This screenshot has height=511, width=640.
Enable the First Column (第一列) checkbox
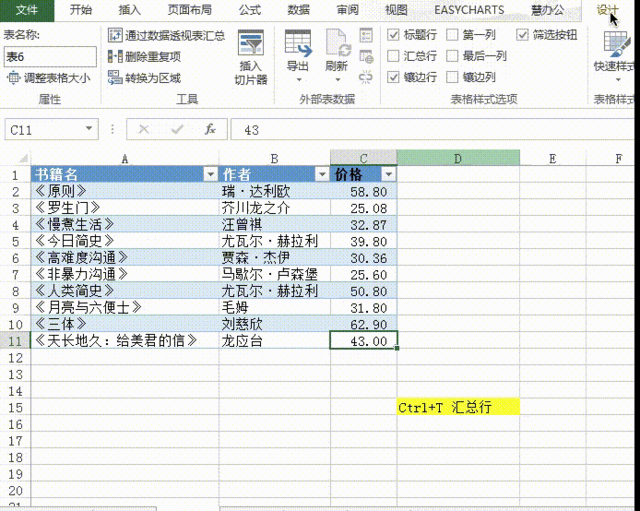452,35
